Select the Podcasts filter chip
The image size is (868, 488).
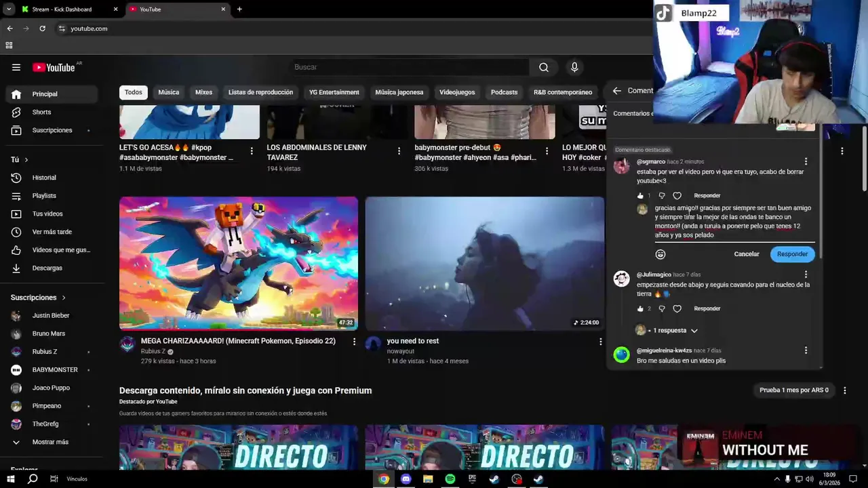(x=504, y=92)
